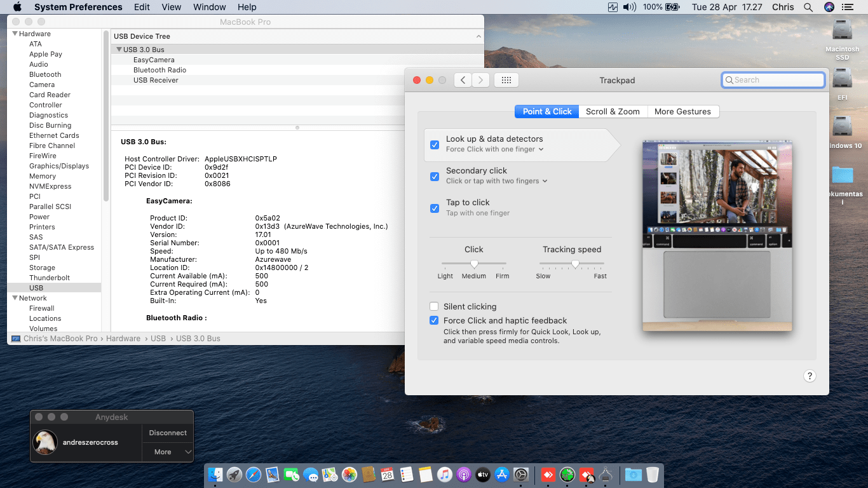The image size is (868, 488).
Task: Enable Silent clicking
Action: tap(435, 306)
